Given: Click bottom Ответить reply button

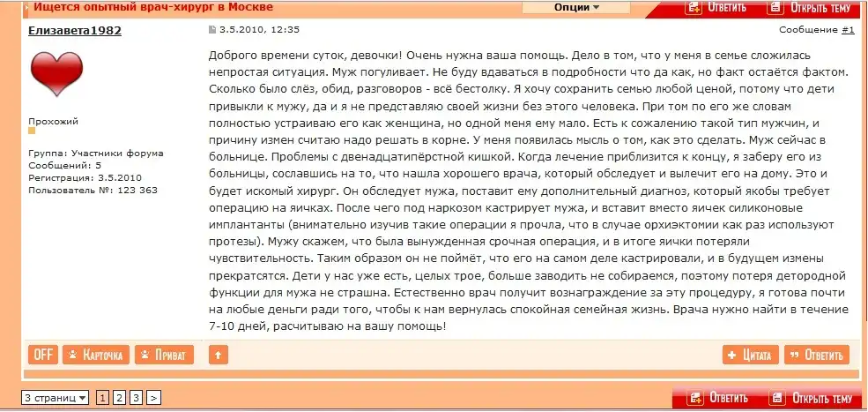Looking at the screenshot, I should coord(719,398).
